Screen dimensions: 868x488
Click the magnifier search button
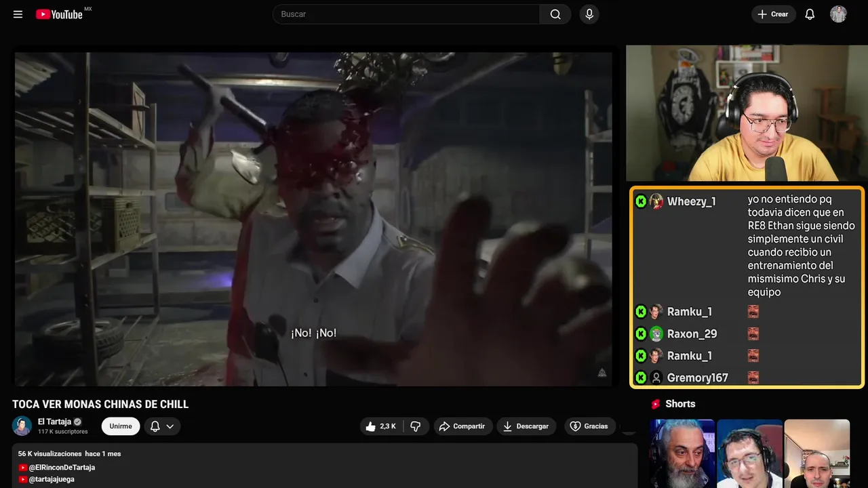click(x=555, y=14)
